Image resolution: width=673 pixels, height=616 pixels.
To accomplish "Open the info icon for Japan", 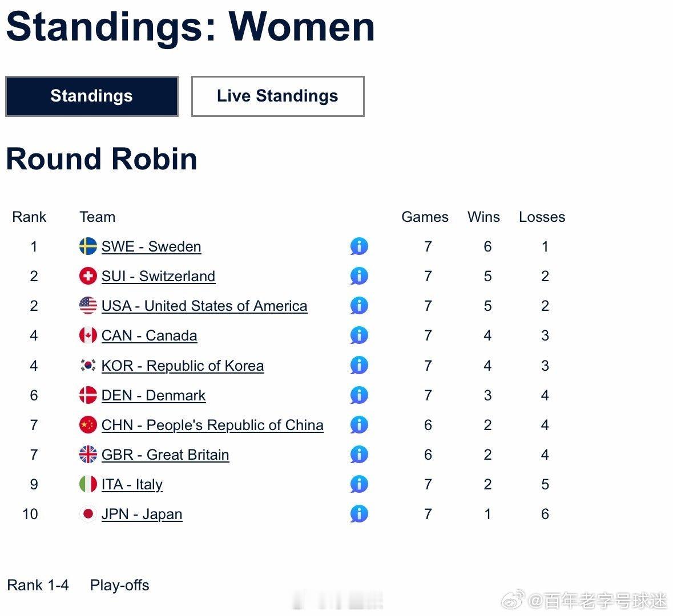I will (358, 514).
